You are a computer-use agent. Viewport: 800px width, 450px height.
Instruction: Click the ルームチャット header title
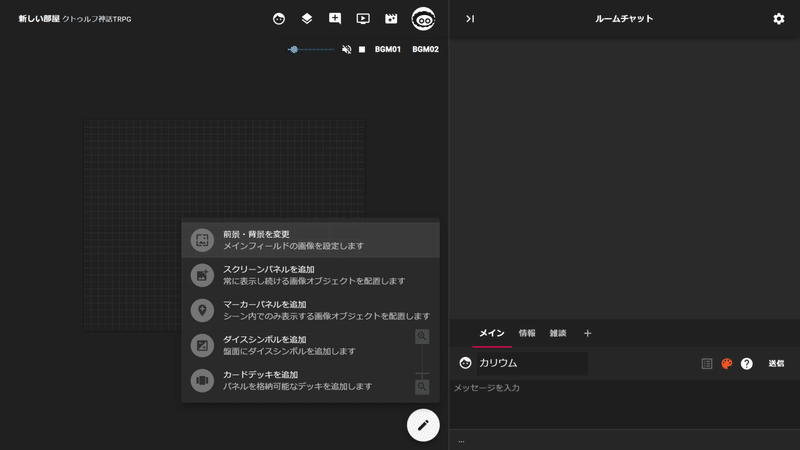pyautogui.click(x=624, y=19)
